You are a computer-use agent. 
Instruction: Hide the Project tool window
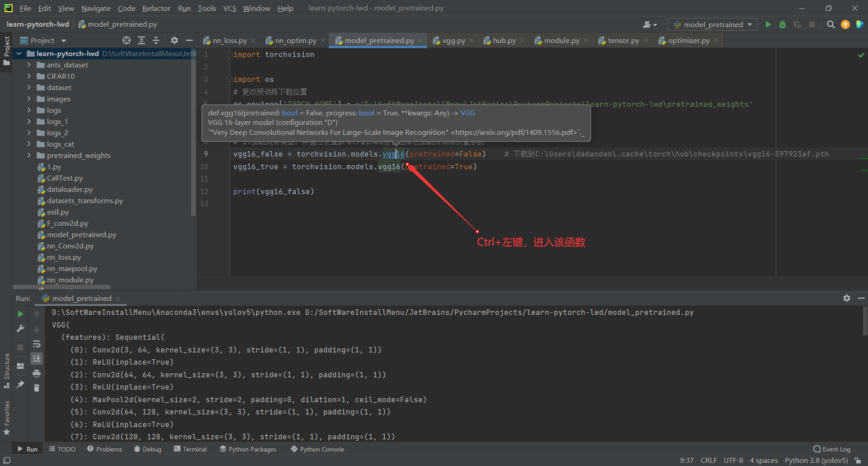click(189, 40)
